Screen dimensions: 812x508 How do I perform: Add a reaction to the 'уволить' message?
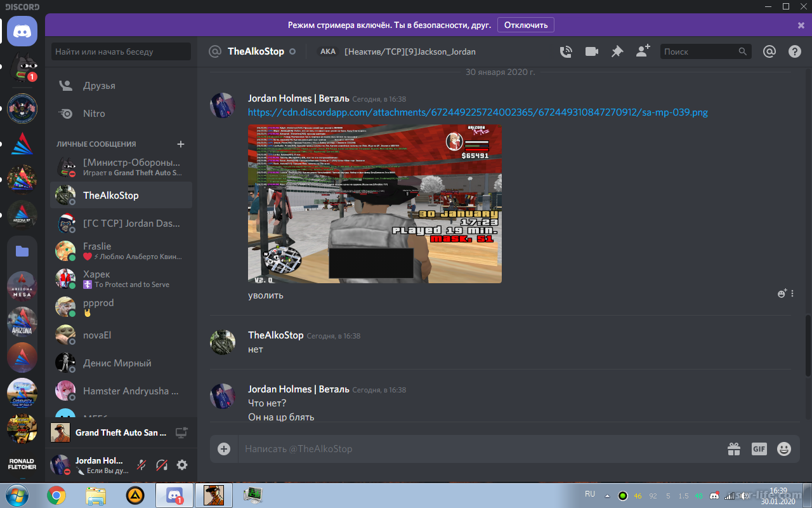tap(782, 293)
